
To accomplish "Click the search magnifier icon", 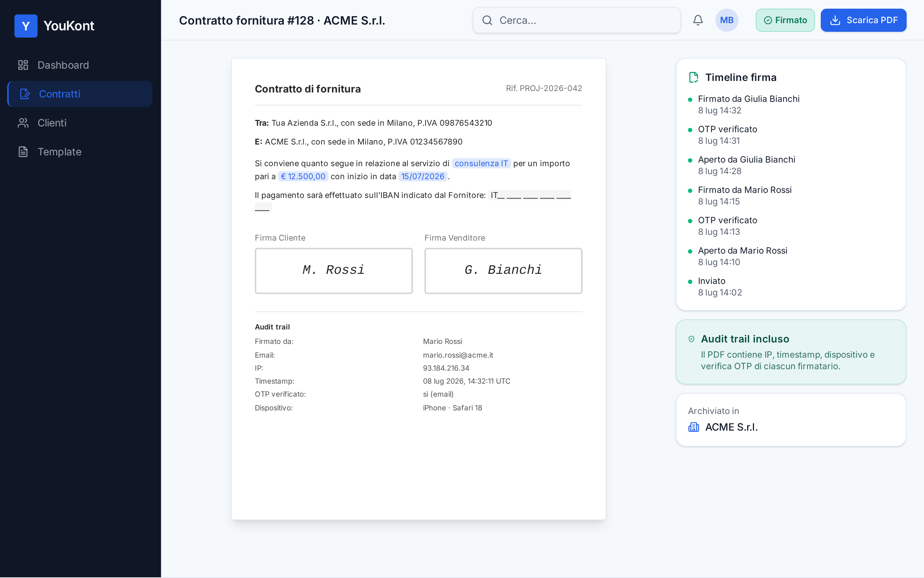I will click(x=487, y=20).
